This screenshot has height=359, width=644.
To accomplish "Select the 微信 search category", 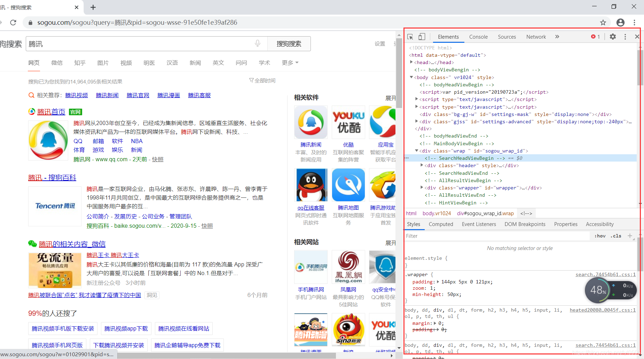I will click(x=57, y=63).
